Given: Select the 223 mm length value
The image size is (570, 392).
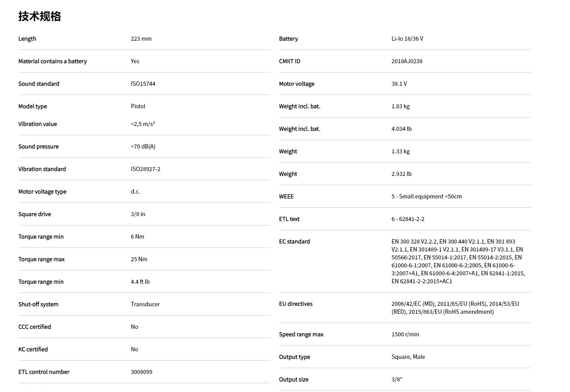Looking at the screenshot, I should 141,39.
